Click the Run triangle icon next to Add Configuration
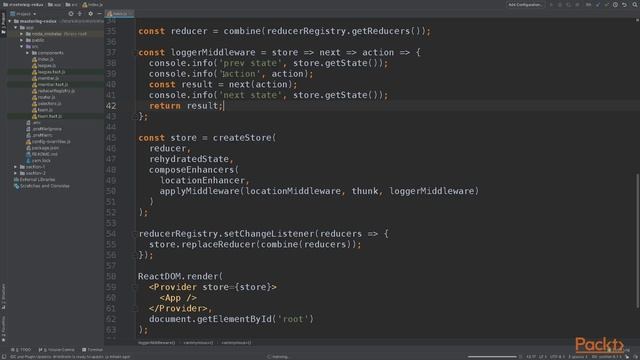This screenshot has width=640, height=360. tap(551, 4)
